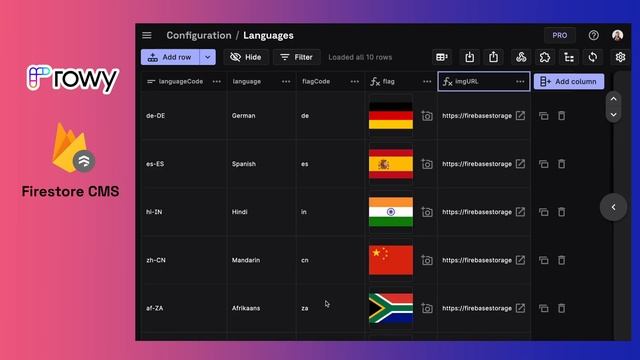Expand the Add row dropdown arrow
Screen dimensions: 640x360
(x=208, y=57)
